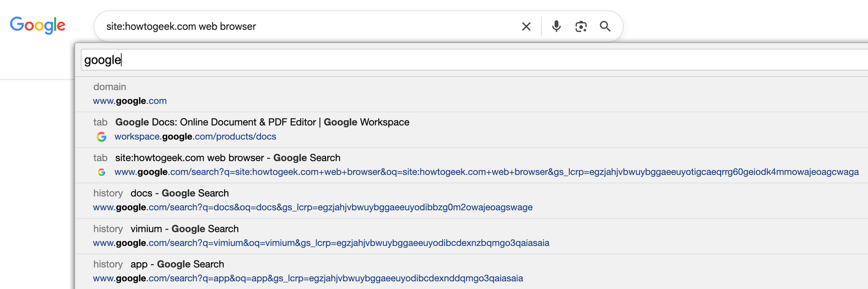
Task: Click Google favicon beside howtogeek search tab result
Action: [102, 172]
